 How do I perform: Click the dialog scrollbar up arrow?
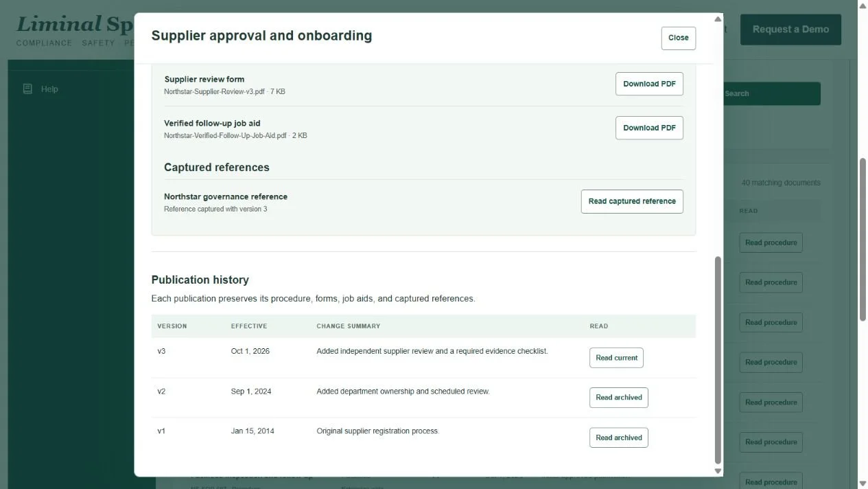[718, 19]
